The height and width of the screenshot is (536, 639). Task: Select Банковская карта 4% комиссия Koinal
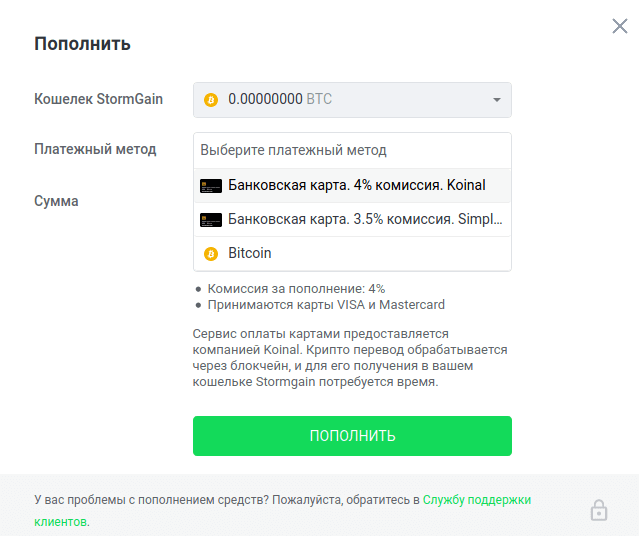point(356,186)
